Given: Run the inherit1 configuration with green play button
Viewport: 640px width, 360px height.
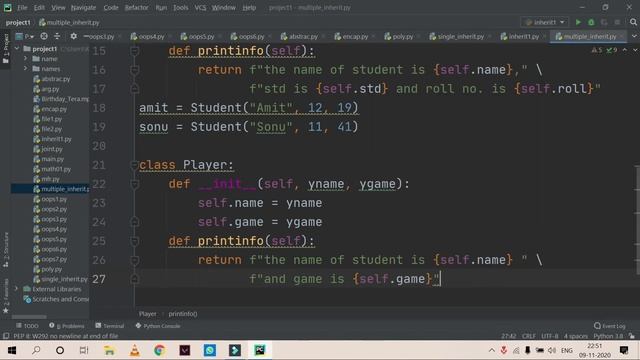Looking at the screenshot, I should pyautogui.click(x=578, y=22).
